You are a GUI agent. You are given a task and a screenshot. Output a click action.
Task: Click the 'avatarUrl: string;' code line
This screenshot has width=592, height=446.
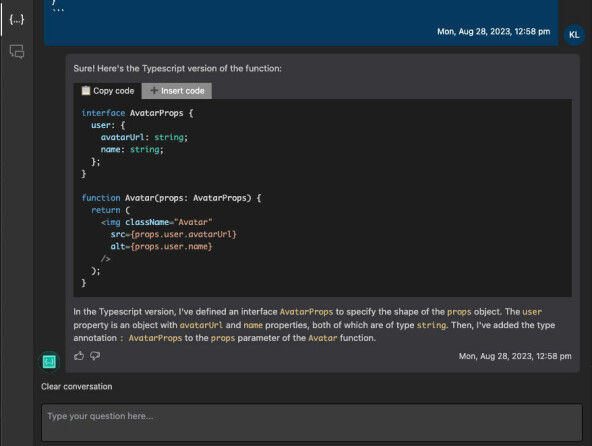[x=144, y=137]
